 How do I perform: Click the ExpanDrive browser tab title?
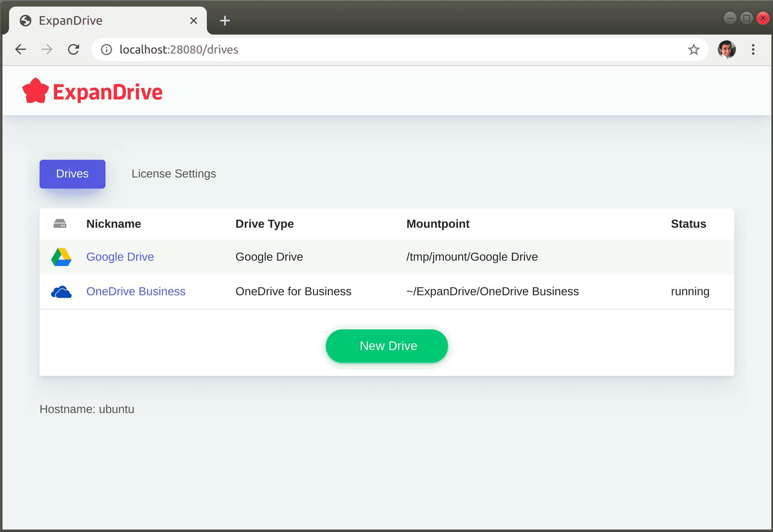[x=70, y=21]
